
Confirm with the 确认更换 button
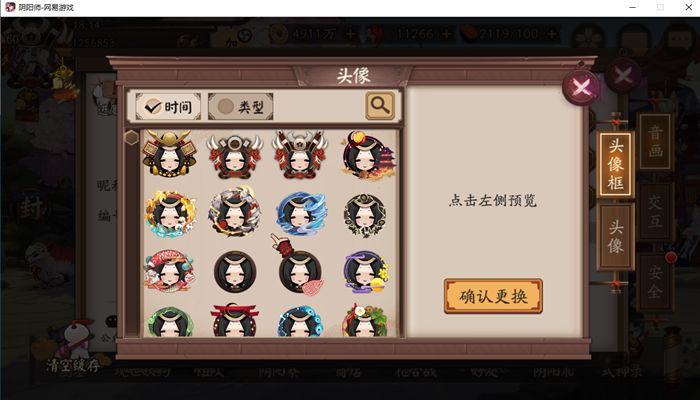click(493, 296)
